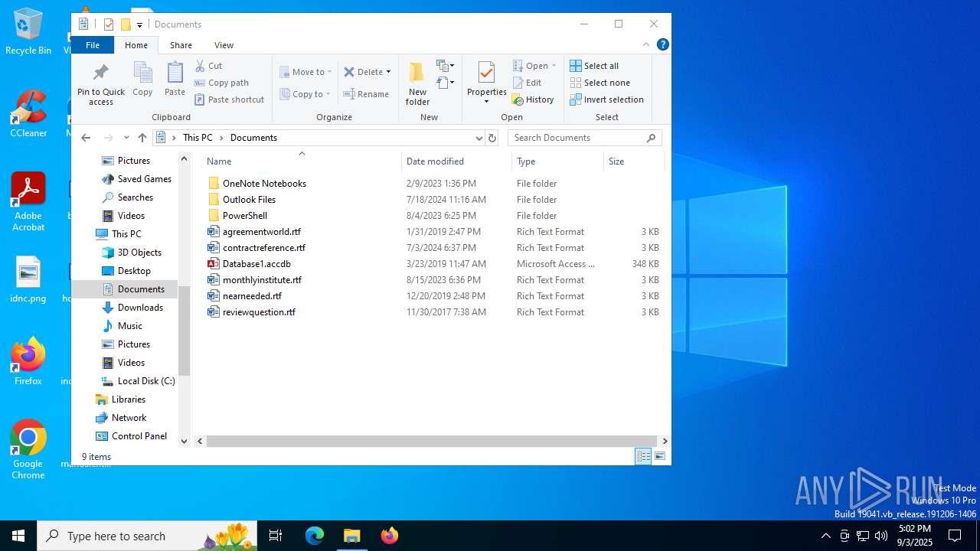
Task: Click Copy path command
Action: [221, 83]
